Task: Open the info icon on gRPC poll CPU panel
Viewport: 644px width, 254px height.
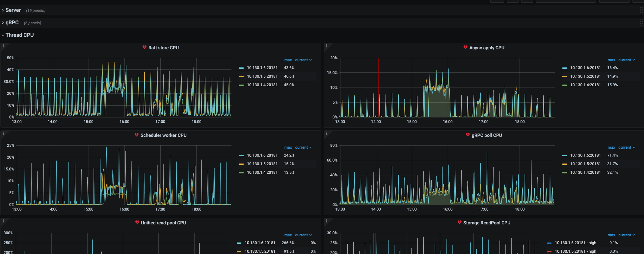Action: 327,134
